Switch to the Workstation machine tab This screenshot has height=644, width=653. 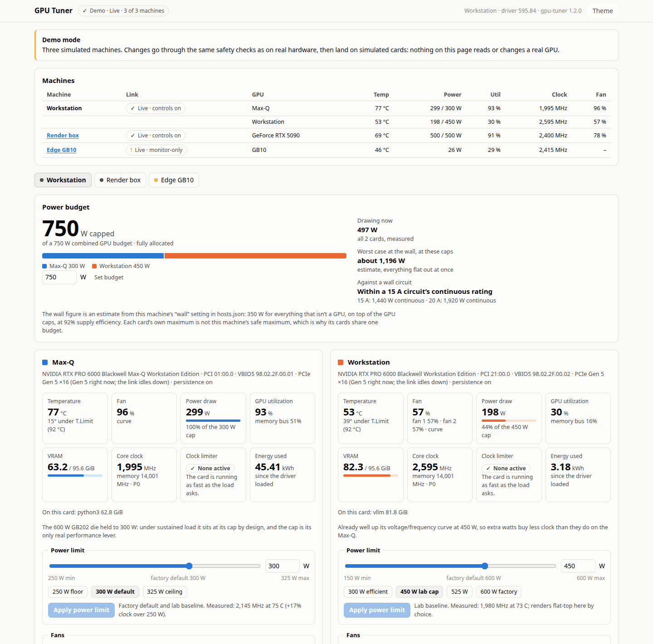pyautogui.click(x=63, y=180)
